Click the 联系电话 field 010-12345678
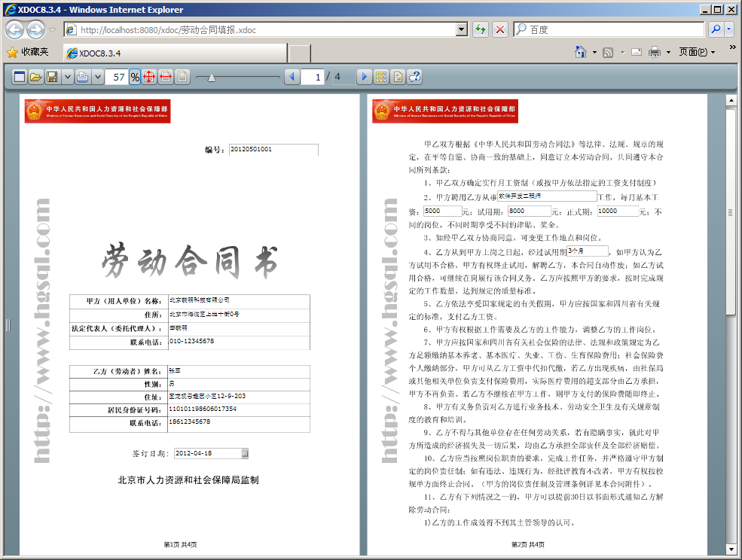The image size is (742, 560). (x=239, y=342)
